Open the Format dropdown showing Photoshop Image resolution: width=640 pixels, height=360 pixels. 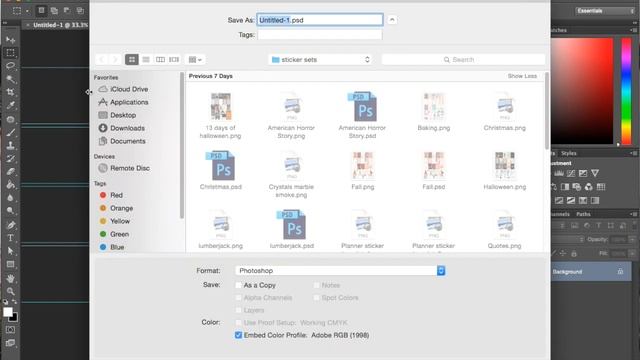(x=340, y=271)
